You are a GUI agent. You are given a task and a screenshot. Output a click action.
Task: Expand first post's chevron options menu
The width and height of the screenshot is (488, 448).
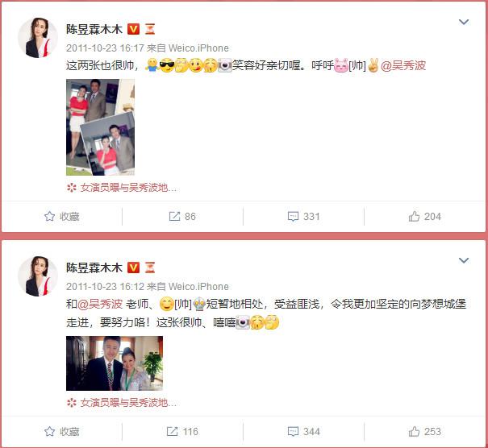[464, 22]
